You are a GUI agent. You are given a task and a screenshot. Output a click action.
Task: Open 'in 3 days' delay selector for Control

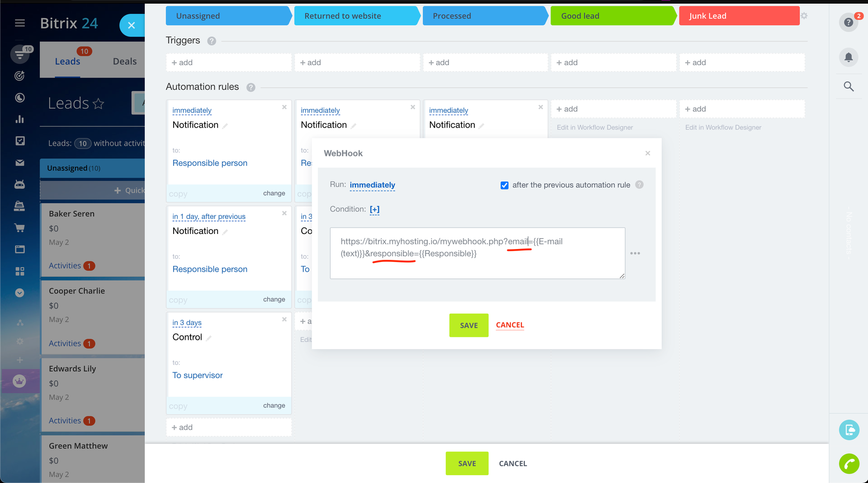click(x=187, y=323)
